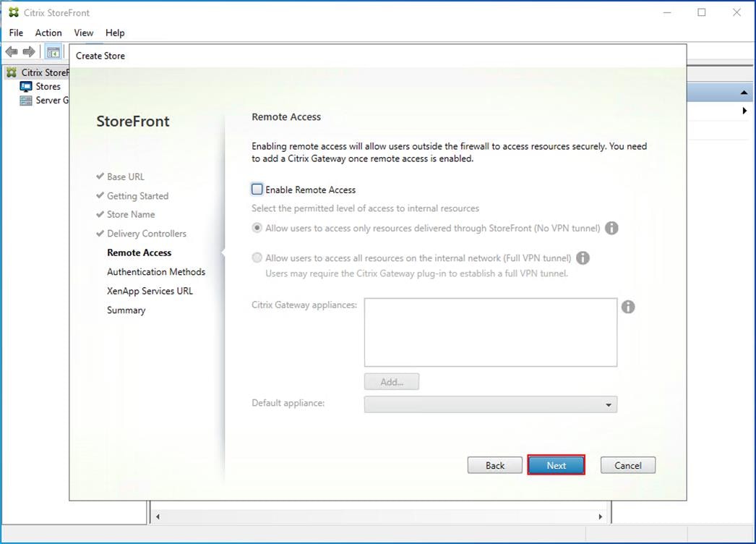This screenshot has height=544, width=756.
Task: Show info for No VPN tunnel option
Action: (x=611, y=228)
